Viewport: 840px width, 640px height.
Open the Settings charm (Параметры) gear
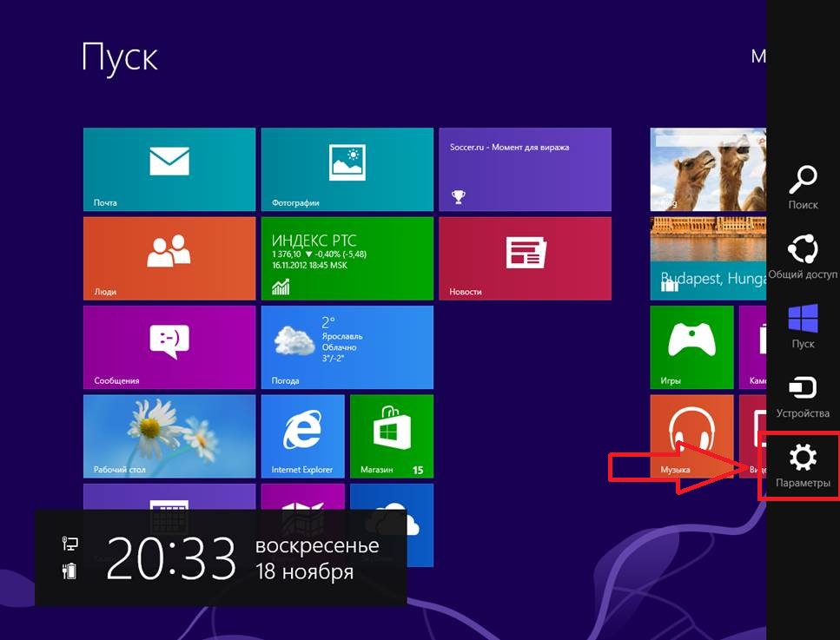pos(803,465)
